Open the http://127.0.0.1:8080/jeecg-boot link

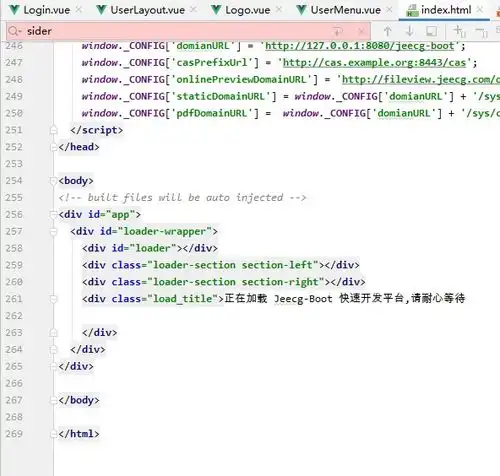pyautogui.click(x=360, y=46)
